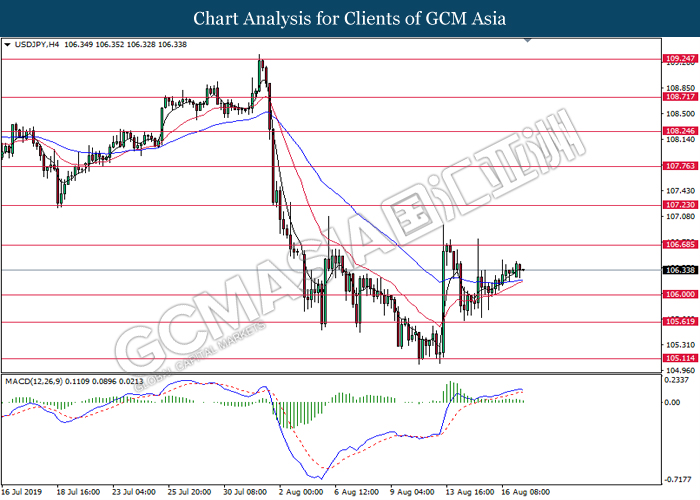This screenshot has height=500, width=700.
Task: Click the 108.850 price axis value
Action: point(680,88)
